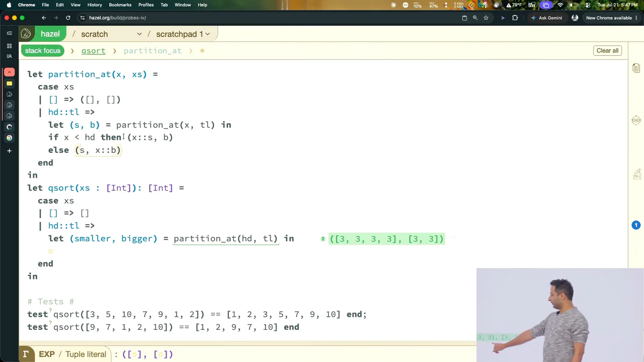Follow the qsort breadcrumb link
644x362 pixels.
click(93, 51)
